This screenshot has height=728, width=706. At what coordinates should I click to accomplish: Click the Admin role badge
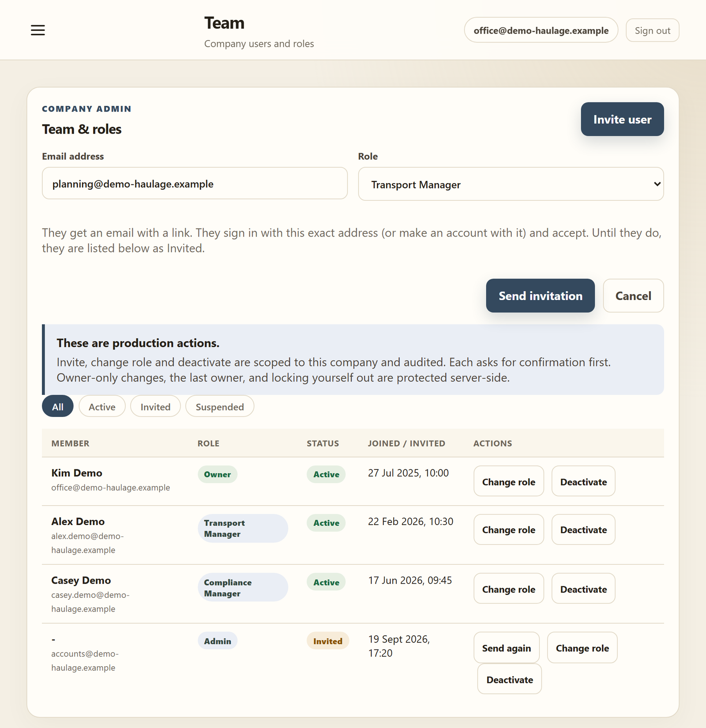tap(218, 641)
